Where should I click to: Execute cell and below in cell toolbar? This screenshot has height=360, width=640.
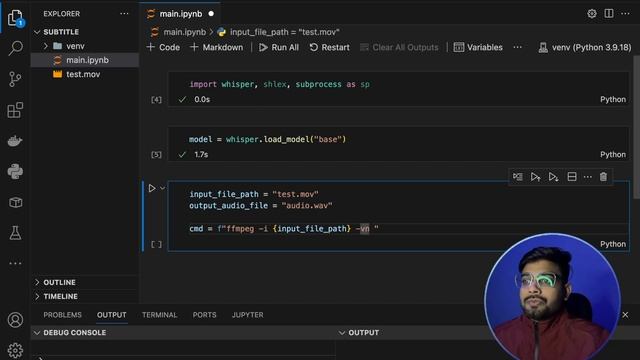553,177
